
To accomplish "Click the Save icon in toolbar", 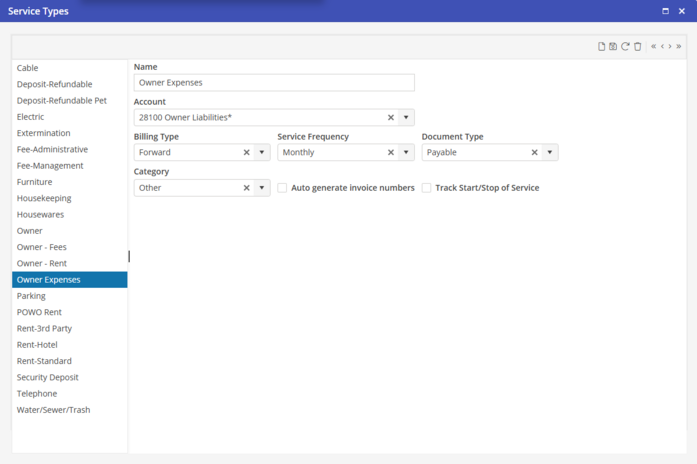I will [613, 46].
